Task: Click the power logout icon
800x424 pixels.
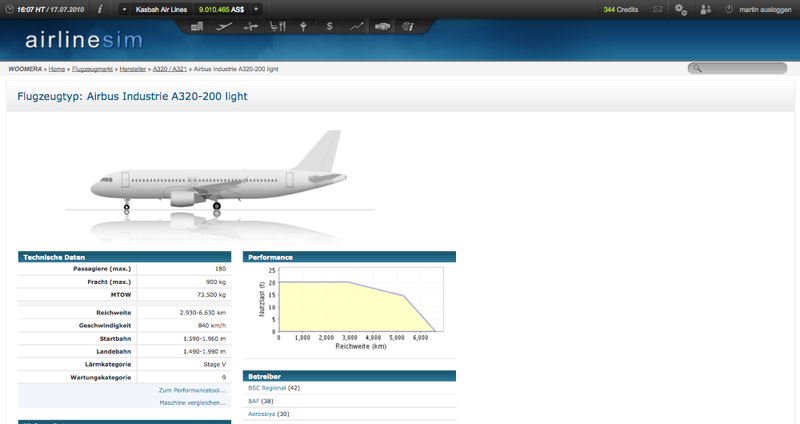Action: coord(729,9)
